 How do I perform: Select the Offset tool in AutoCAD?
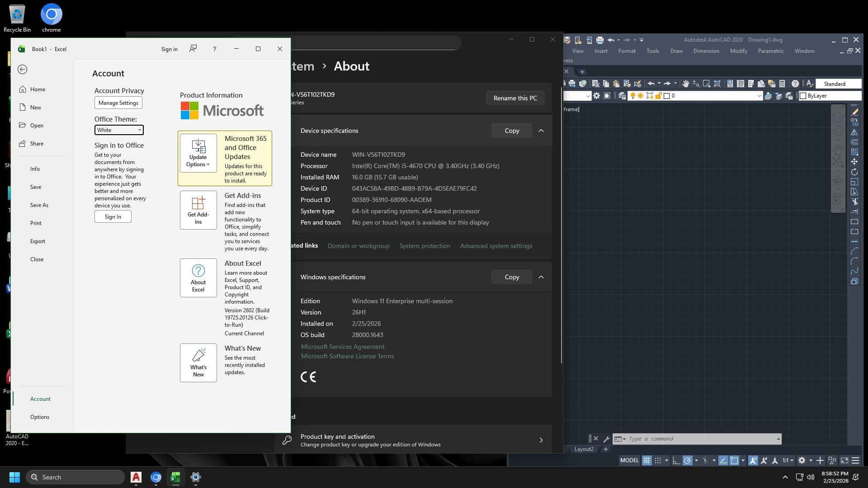click(854, 142)
